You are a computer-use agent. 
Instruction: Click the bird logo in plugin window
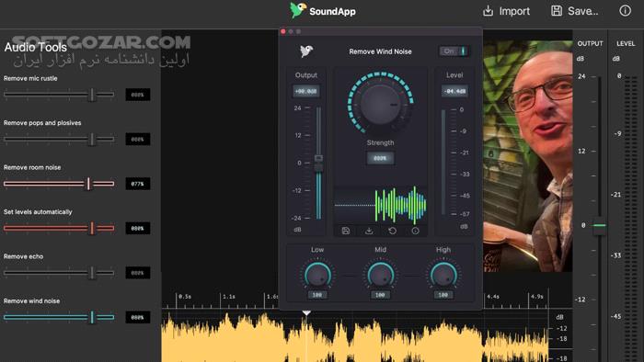pyautogui.click(x=306, y=51)
